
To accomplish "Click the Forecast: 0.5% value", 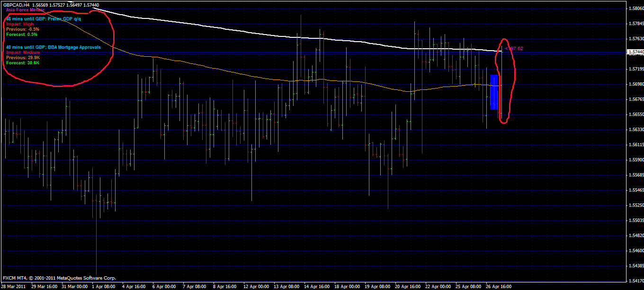I will point(22,35).
